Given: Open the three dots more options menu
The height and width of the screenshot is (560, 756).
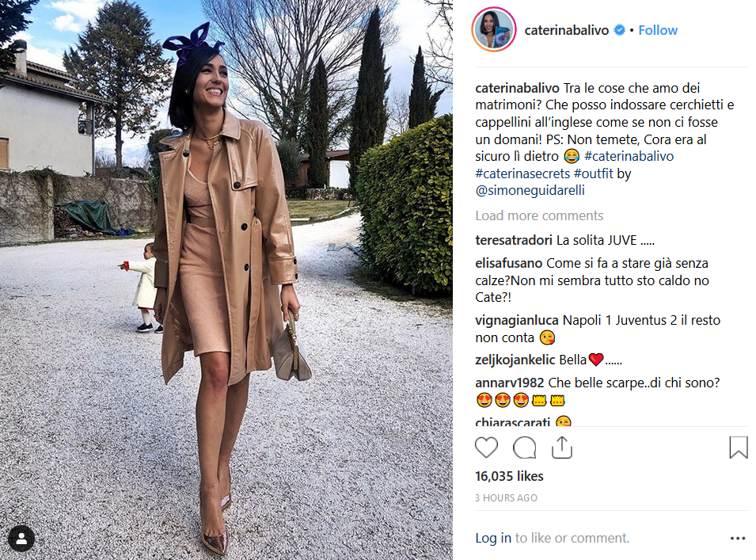Looking at the screenshot, I should (x=738, y=539).
